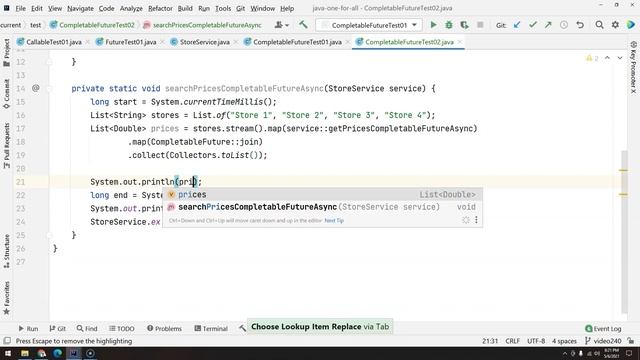Image resolution: width=640 pixels, height=360 pixels.
Task: Open the Structure tool window
Action: point(7,251)
